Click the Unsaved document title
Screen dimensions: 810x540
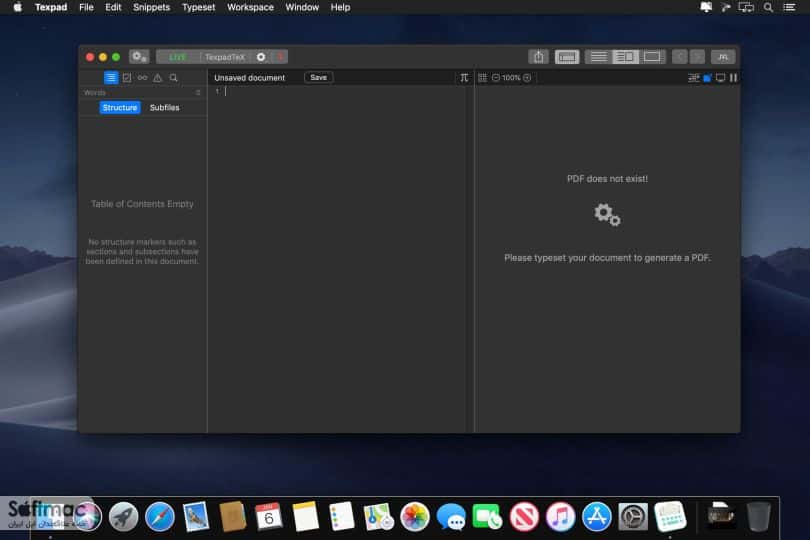pyautogui.click(x=250, y=78)
